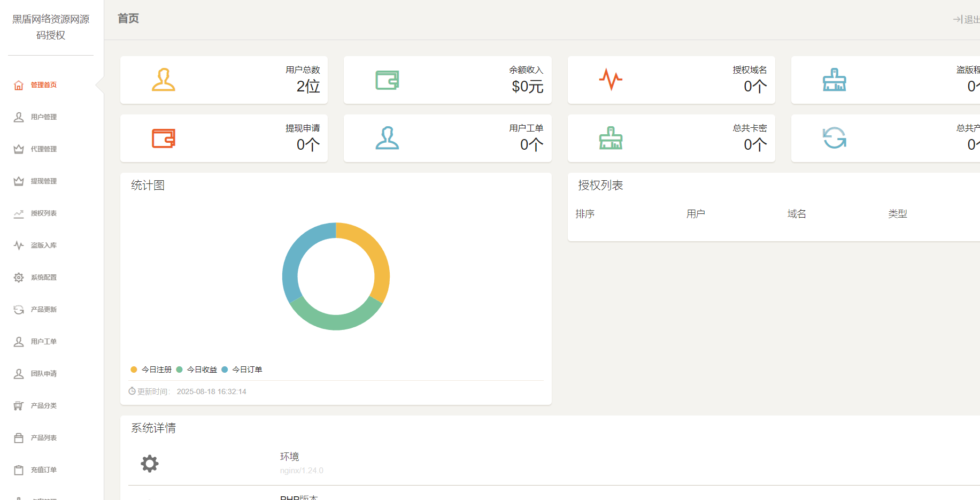
Task: Toggle the 今日注册 legend item
Action: [151, 370]
